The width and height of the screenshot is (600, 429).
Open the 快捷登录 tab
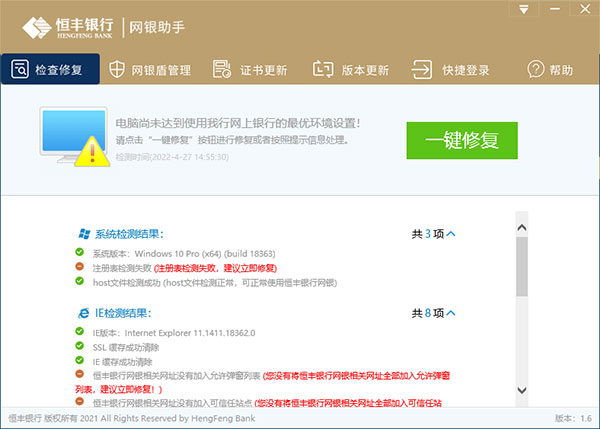click(x=450, y=70)
